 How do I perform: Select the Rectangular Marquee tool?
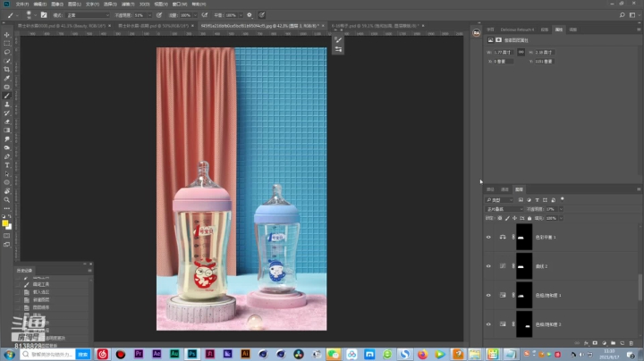pyautogui.click(x=7, y=44)
